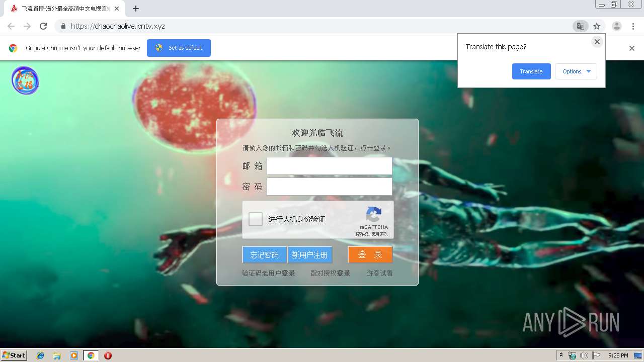Click the orange 登录 button

tap(370, 255)
